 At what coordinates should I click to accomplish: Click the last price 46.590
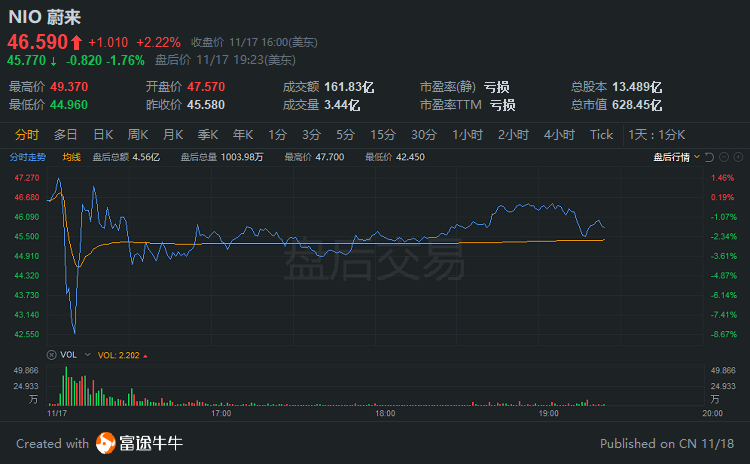coord(38,42)
